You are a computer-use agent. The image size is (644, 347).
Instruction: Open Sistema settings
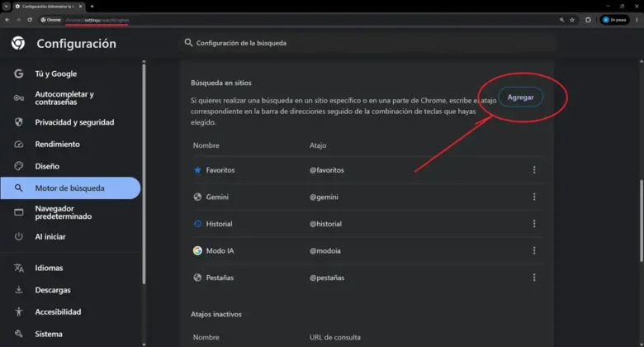coord(49,334)
